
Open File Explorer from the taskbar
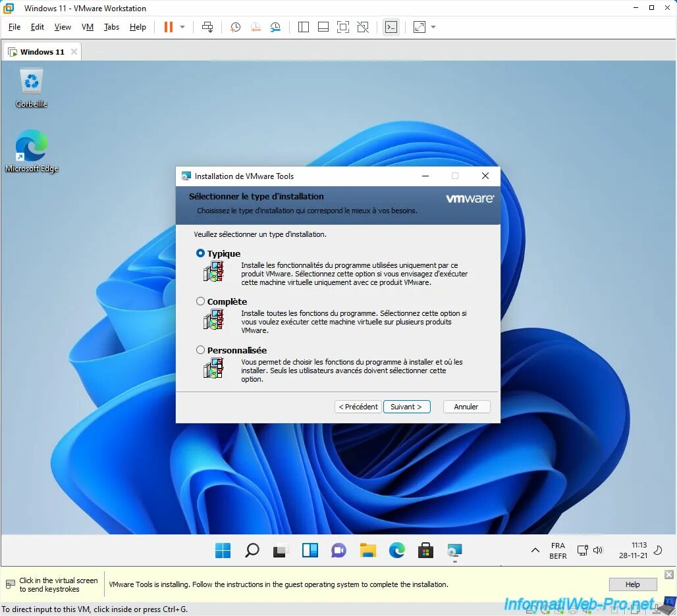point(368,550)
